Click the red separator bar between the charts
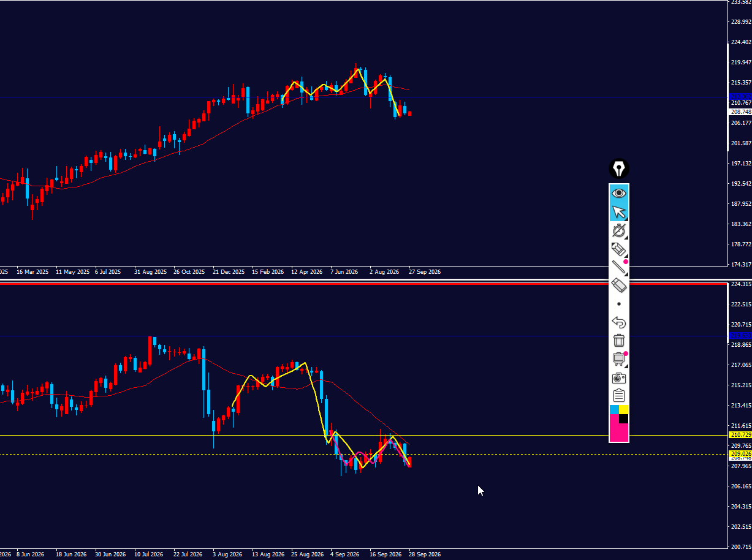The image size is (752, 560). pyautogui.click(x=364, y=284)
